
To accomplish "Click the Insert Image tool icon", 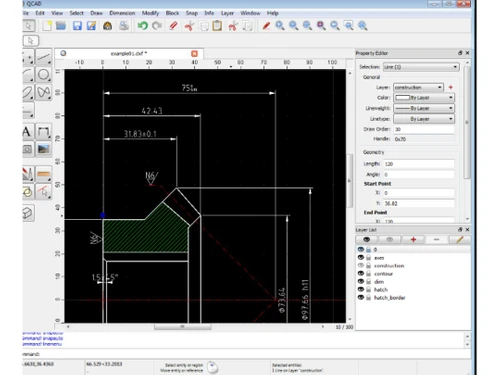I will click(44, 149).
